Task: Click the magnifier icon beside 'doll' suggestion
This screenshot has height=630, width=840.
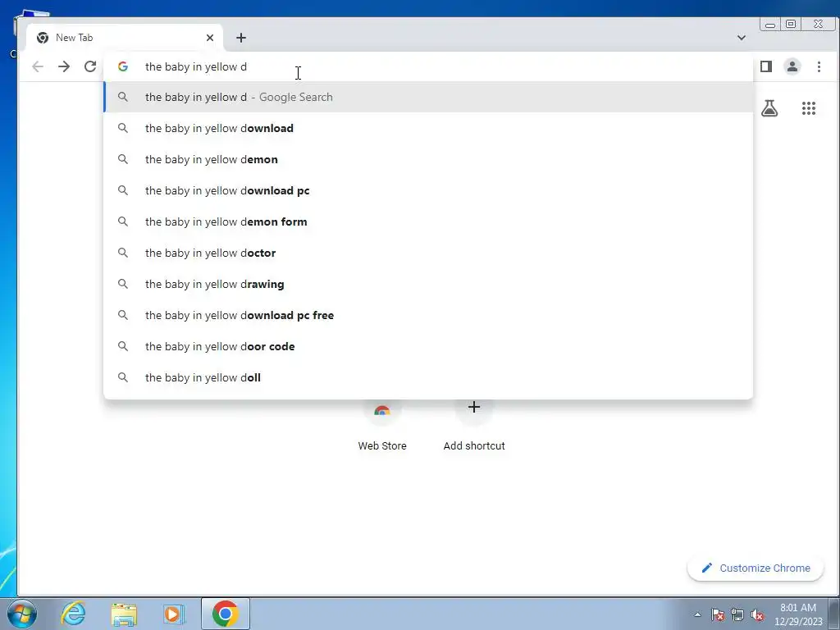Action: pyautogui.click(x=123, y=377)
